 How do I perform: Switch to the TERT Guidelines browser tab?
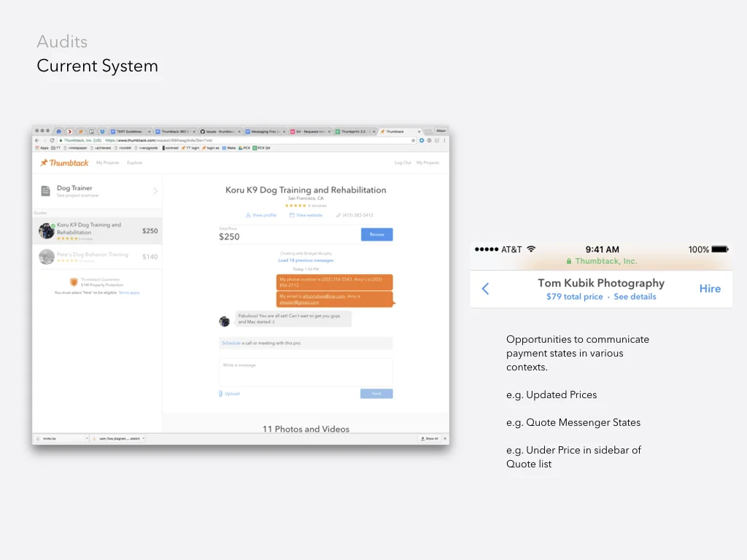[130, 131]
